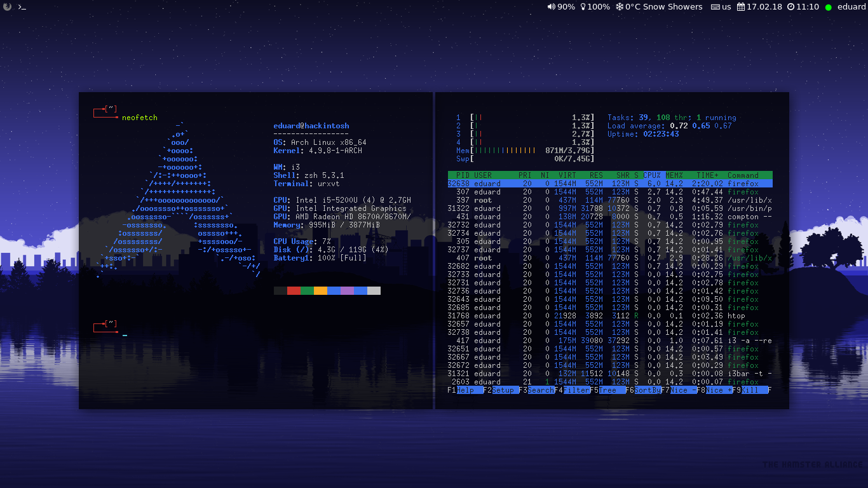The width and height of the screenshot is (868, 488).
Task: Click the red swatch in the neofetch palette
Action: pos(294,290)
